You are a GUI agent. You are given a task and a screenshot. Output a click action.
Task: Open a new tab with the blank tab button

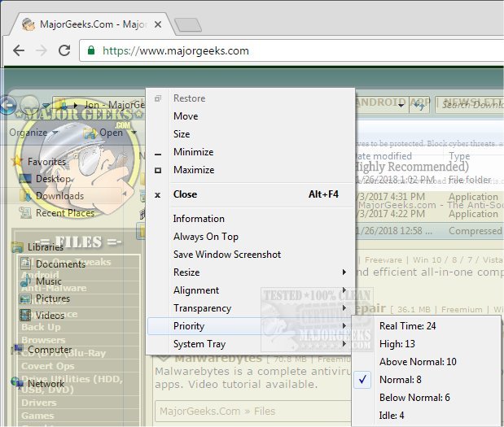(x=188, y=24)
